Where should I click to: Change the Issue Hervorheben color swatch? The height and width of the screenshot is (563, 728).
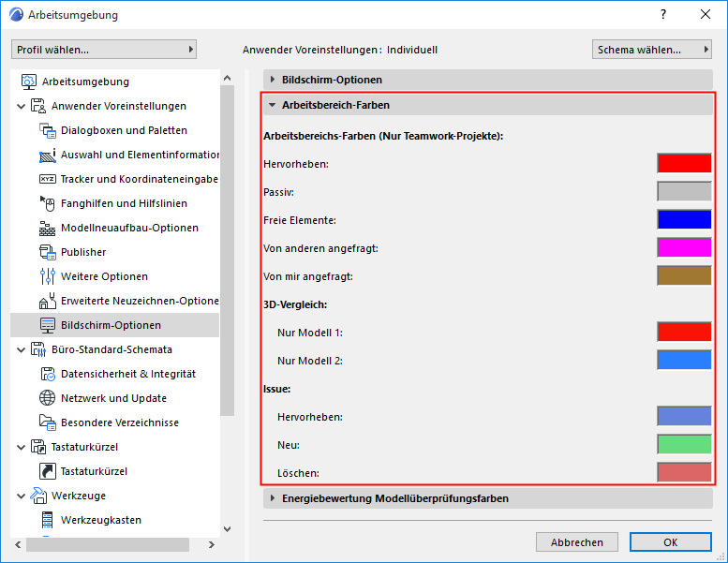pyautogui.click(x=684, y=416)
